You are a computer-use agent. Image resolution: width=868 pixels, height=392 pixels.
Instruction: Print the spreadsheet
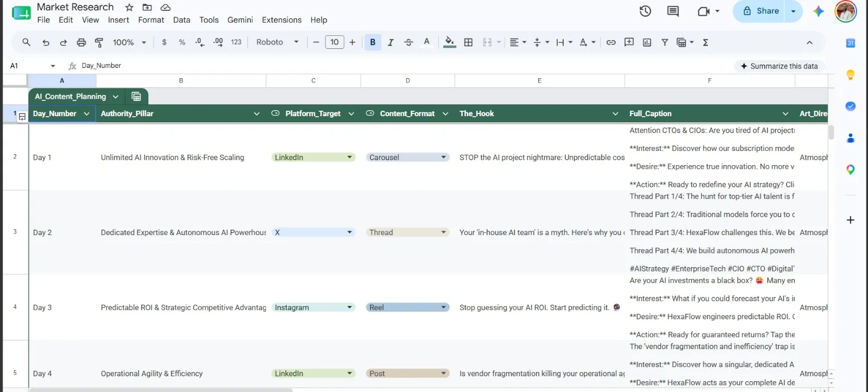[81, 42]
